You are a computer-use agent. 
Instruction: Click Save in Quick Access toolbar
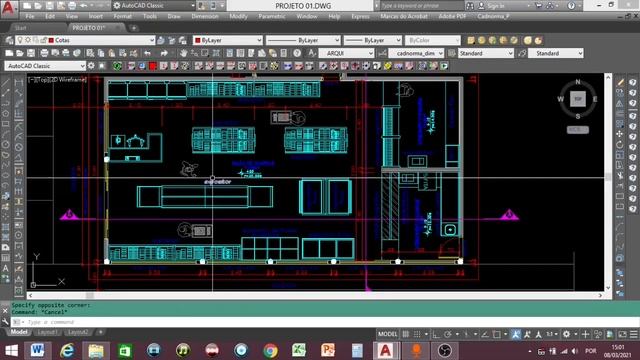49,6
